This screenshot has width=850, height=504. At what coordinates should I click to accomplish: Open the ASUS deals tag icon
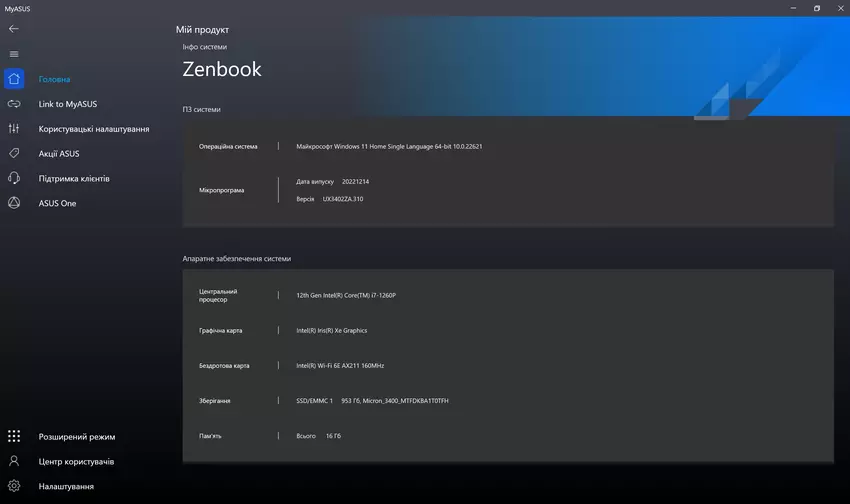(14, 154)
